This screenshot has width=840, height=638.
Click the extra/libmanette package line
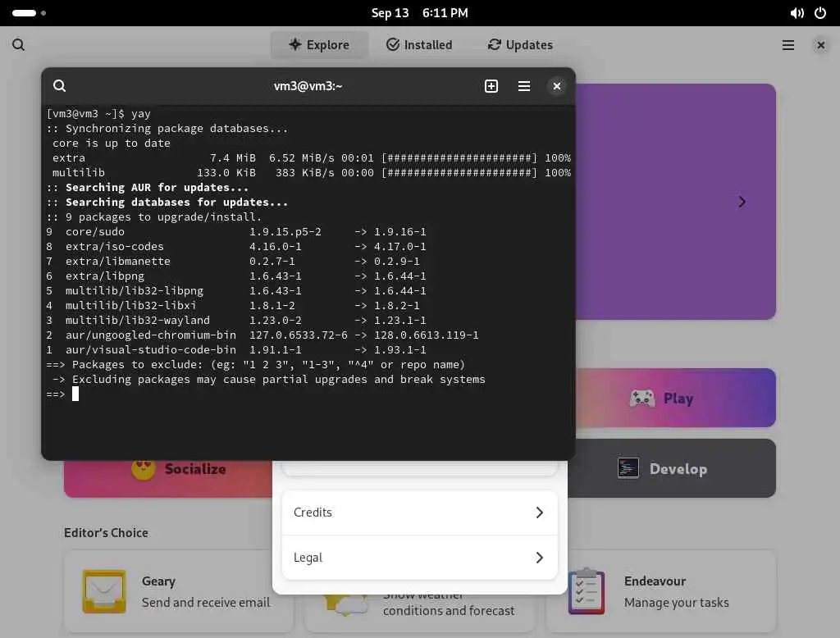coord(233,262)
